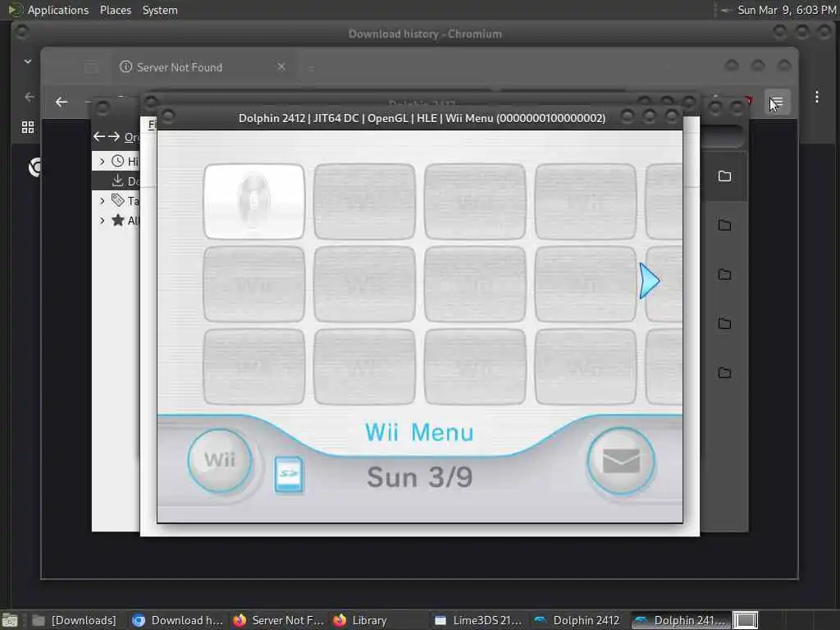The width and height of the screenshot is (840, 630).
Task: Switch to [Downloads] file manager in taskbar
Action: (74, 620)
